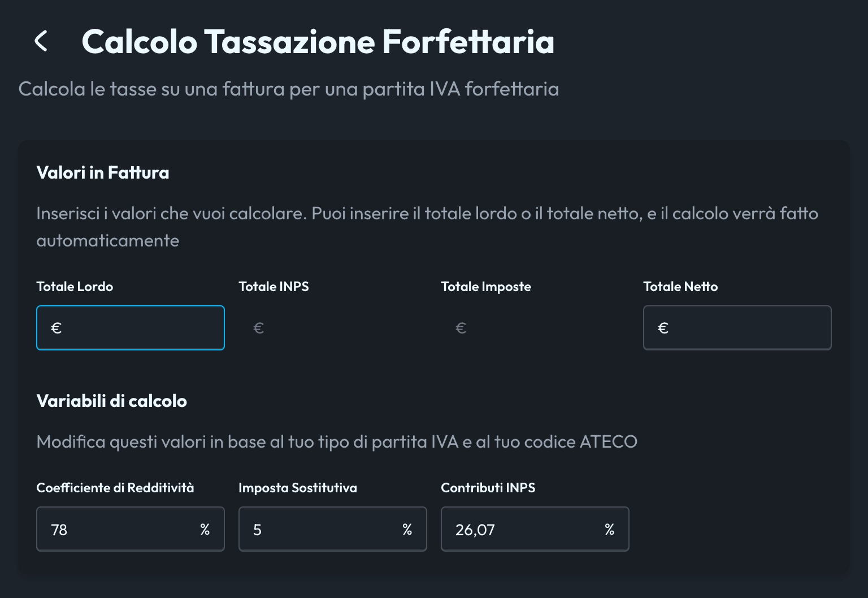Select the Totale Lordo input field
The height and width of the screenshot is (598, 868).
pos(130,328)
